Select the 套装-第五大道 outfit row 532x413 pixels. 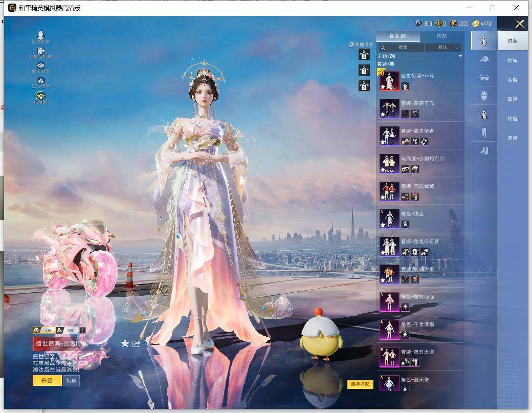pos(420,357)
